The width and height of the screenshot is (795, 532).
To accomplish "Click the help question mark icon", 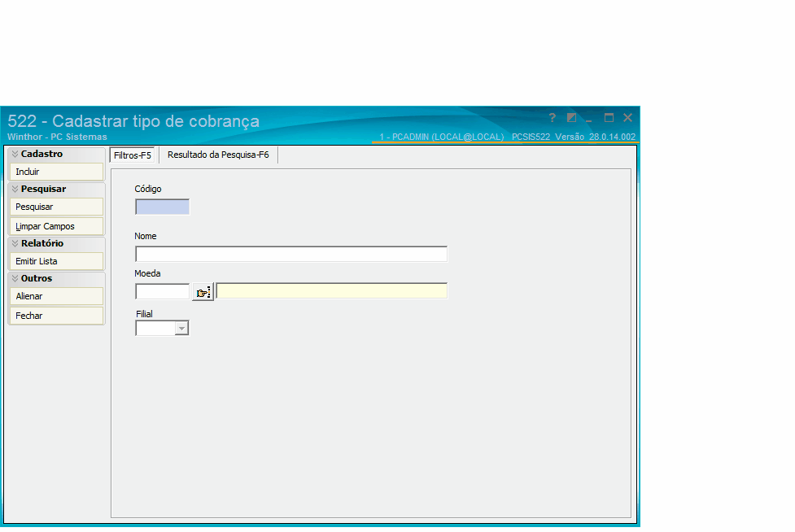I will pyautogui.click(x=553, y=118).
